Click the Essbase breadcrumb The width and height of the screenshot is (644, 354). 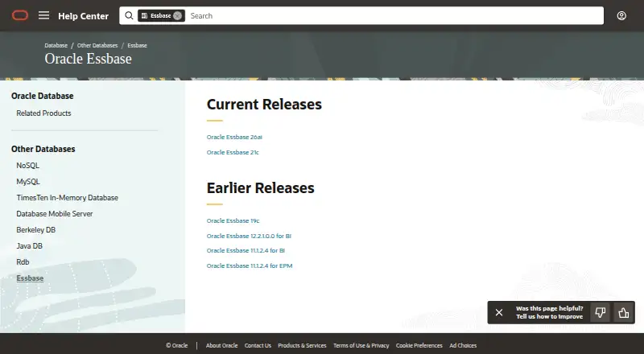137,45
